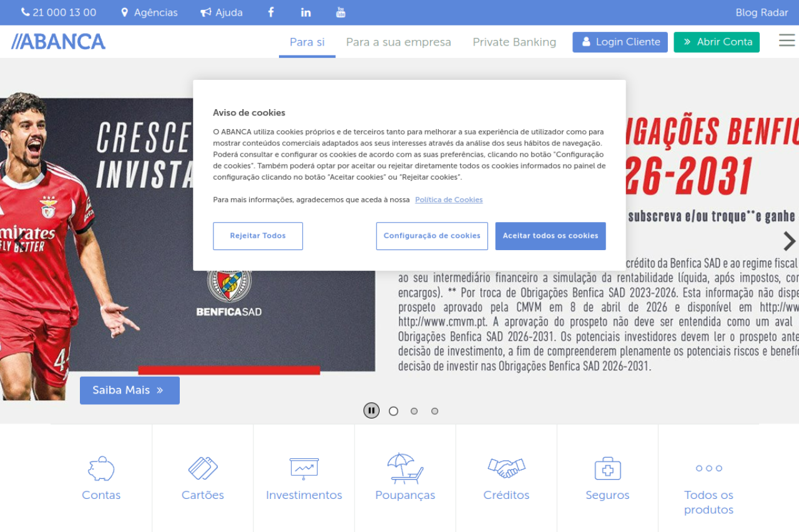Open the YouTube icon link
Viewport: 799px width, 532px height.
click(340, 12)
